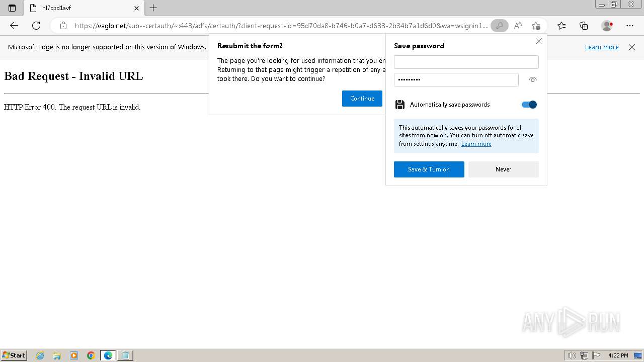The image size is (644, 362).
Task: Close the Save password popup
Action: pyautogui.click(x=539, y=41)
